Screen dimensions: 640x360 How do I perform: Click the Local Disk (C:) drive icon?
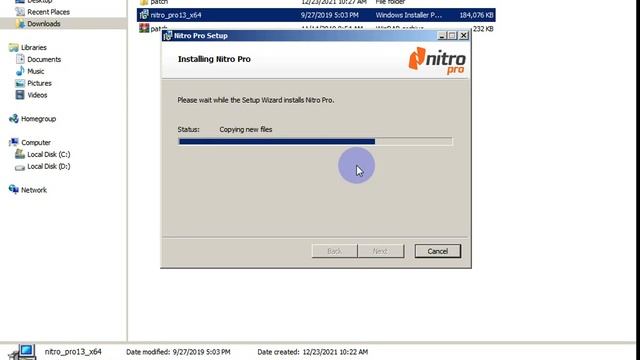[20, 154]
